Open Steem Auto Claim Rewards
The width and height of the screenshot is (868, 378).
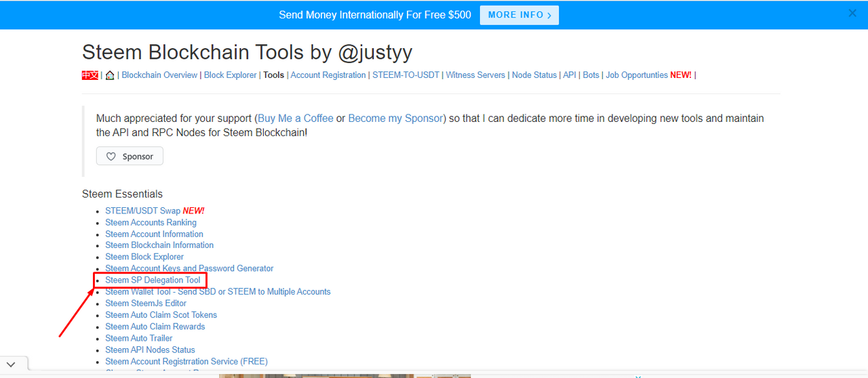pos(155,327)
